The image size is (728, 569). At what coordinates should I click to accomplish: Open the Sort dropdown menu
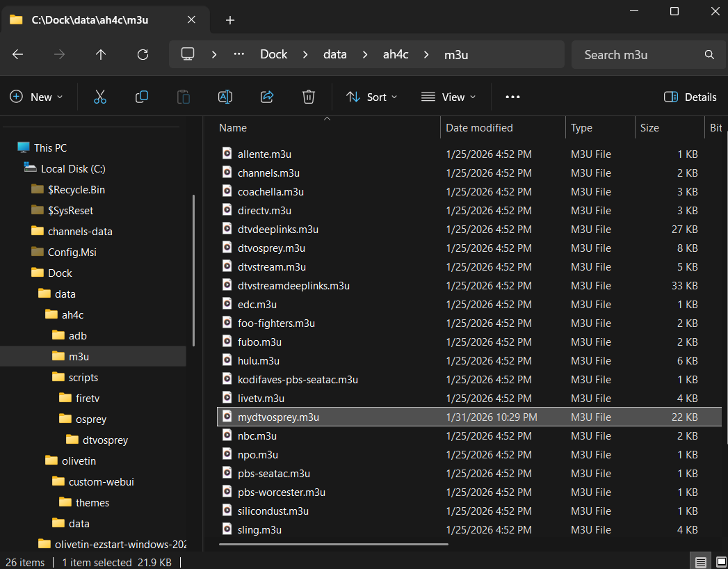coord(372,97)
